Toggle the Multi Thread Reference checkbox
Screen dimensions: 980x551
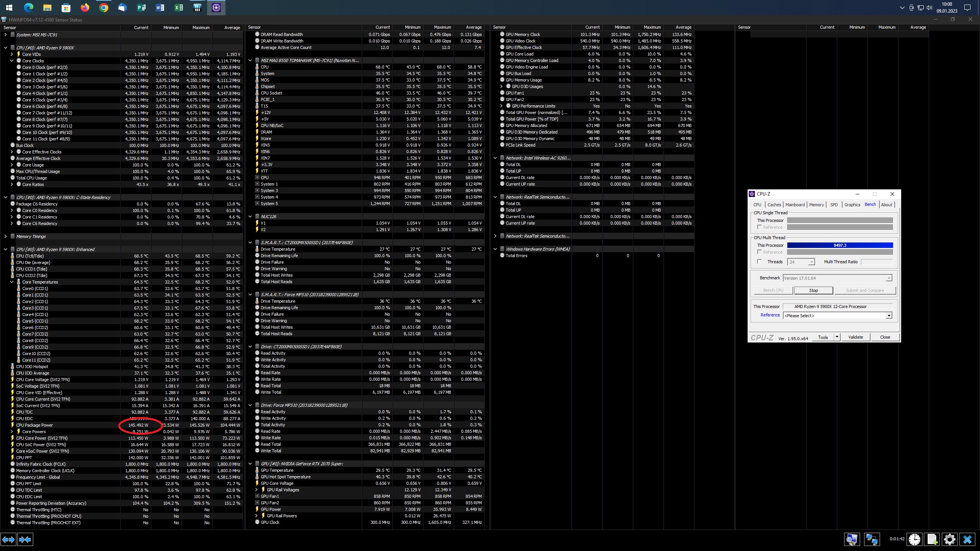point(759,252)
